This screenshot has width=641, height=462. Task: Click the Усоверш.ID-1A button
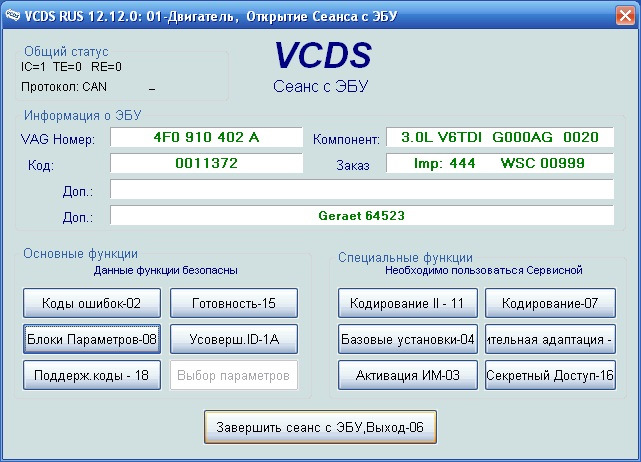click(x=234, y=339)
